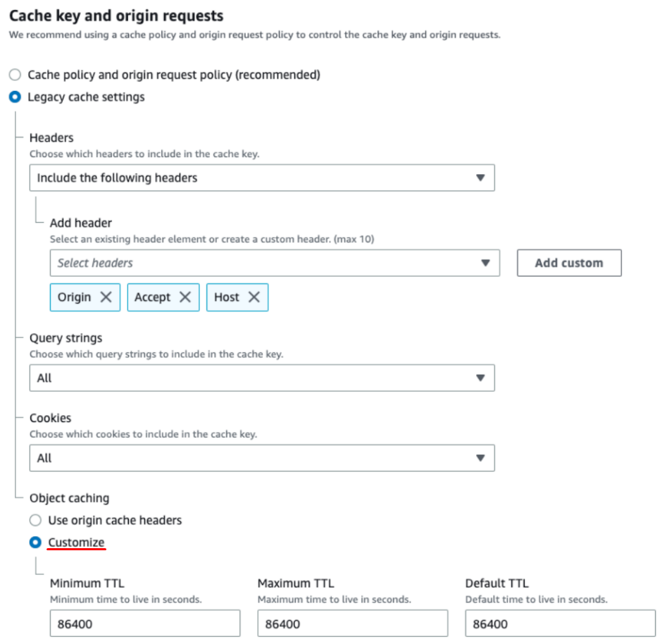The image size is (667, 644).
Task: Click the Default TTL input field
Action: click(x=560, y=624)
